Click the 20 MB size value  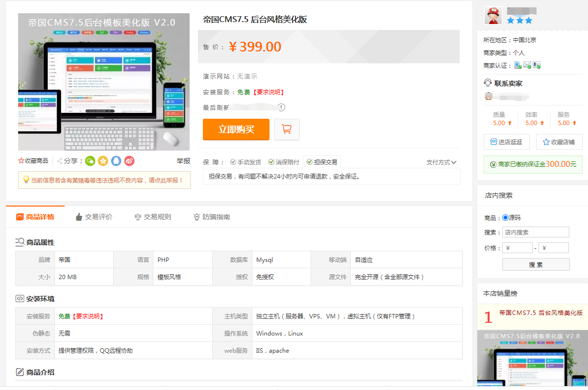[x=68, y=277]
